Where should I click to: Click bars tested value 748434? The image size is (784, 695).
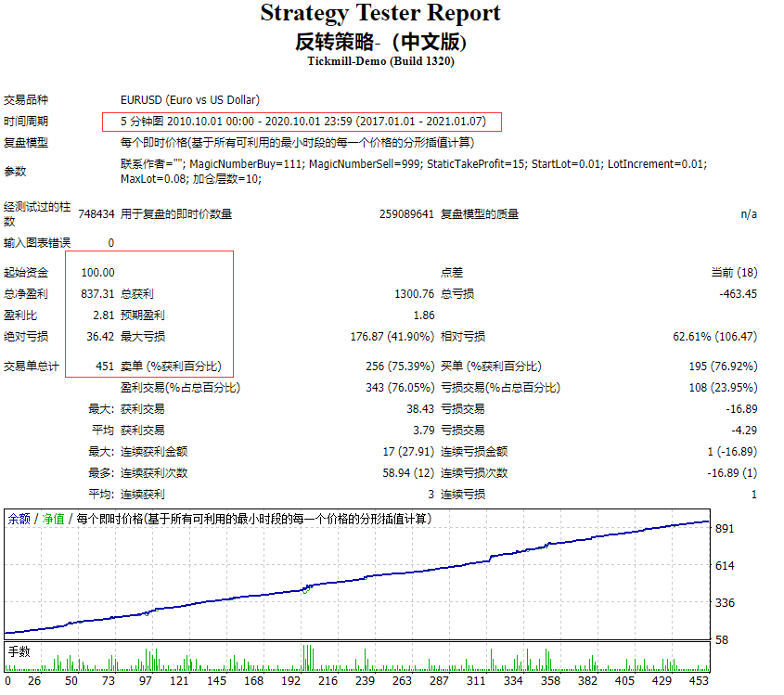click(96, 214)
